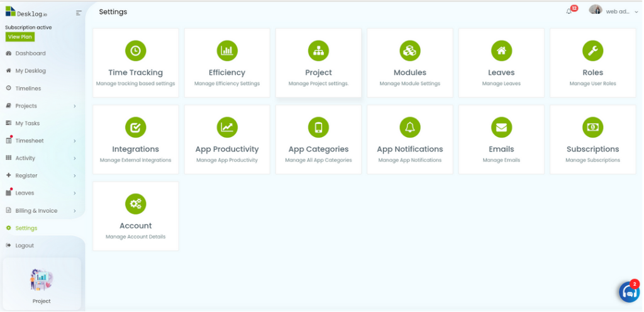The height and width of the screenshot is (312, 644).
Task: Click the Efficiency bar chart icon
Action: (x=227, y=51)
